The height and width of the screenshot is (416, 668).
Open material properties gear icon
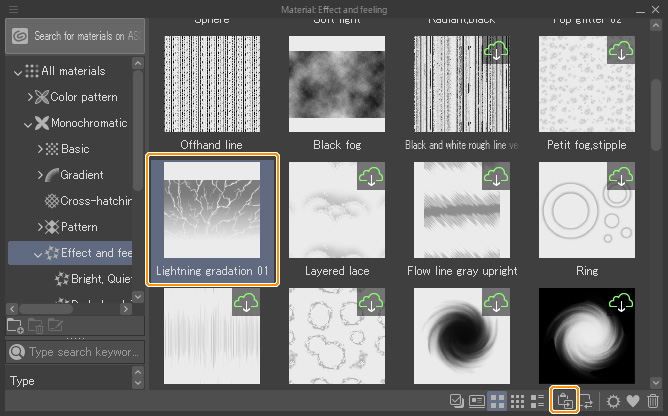point(613,401)
